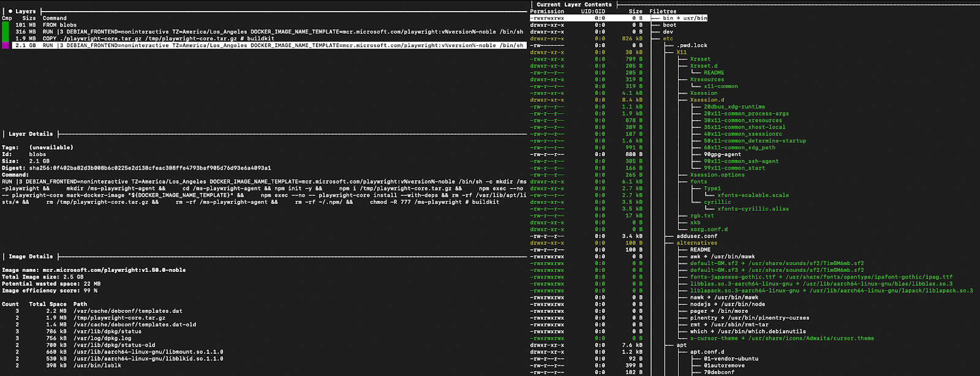The width and height of the screenshot is (980, 376).
Task: Select 35x11-common_xhost-local file
Action: click(744, 127)
